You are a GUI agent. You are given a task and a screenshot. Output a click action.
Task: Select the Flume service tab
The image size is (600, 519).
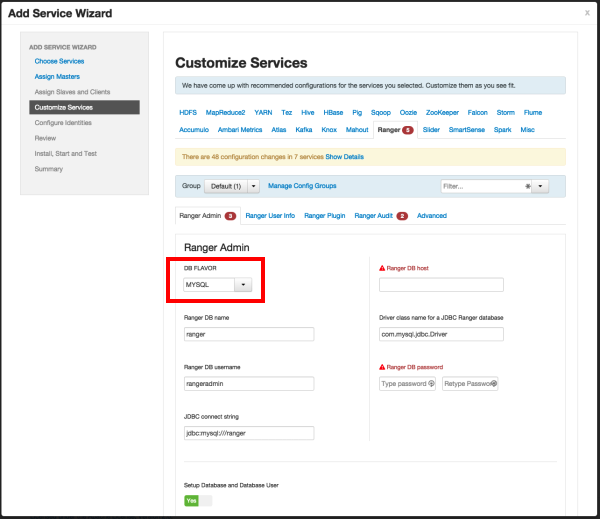click(533, 113)
